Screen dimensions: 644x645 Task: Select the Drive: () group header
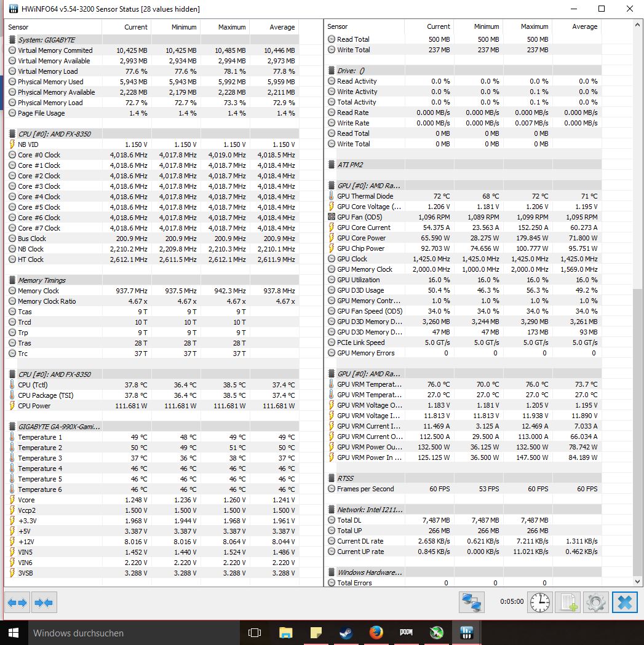click(463, 71)
